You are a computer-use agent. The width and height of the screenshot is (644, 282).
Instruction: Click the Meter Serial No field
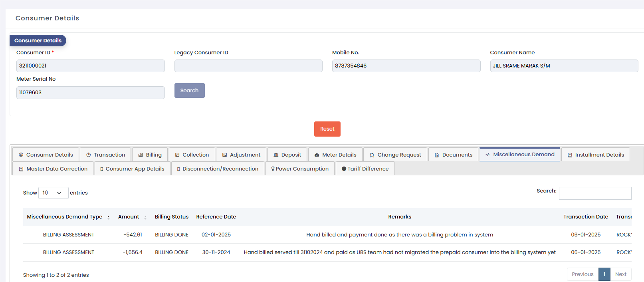(90, 93)
